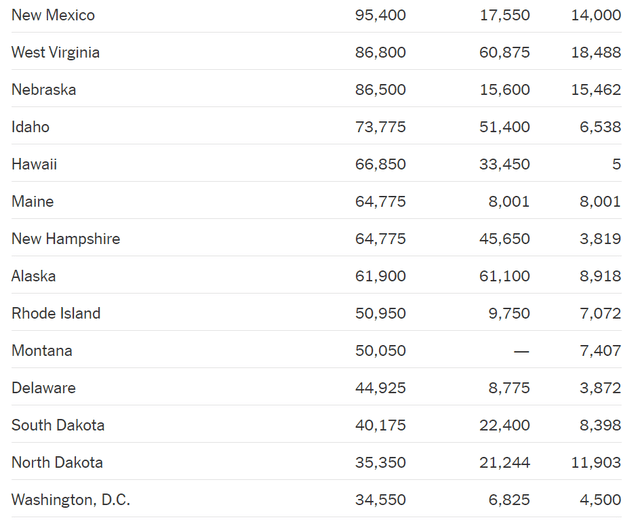The image size is (640, 522).
Task: Click the Delaware state name
Action: [x=43, y=388]
